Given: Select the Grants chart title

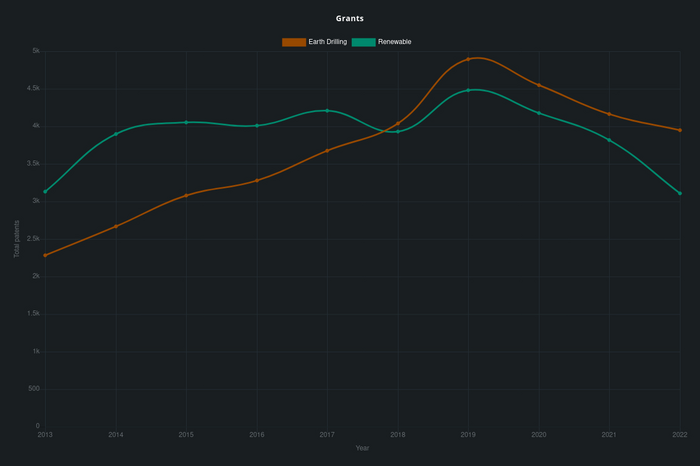Looking at the screenshot, I should (350, 18).
